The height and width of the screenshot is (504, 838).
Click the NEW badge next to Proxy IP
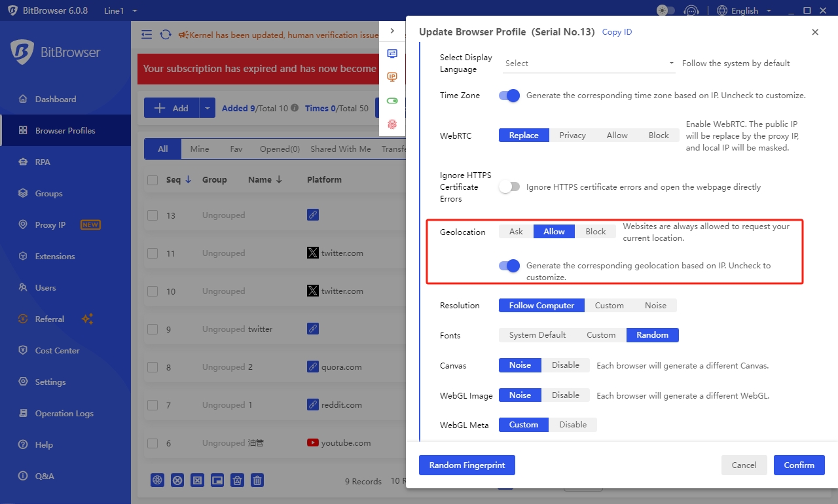[90, 225]
